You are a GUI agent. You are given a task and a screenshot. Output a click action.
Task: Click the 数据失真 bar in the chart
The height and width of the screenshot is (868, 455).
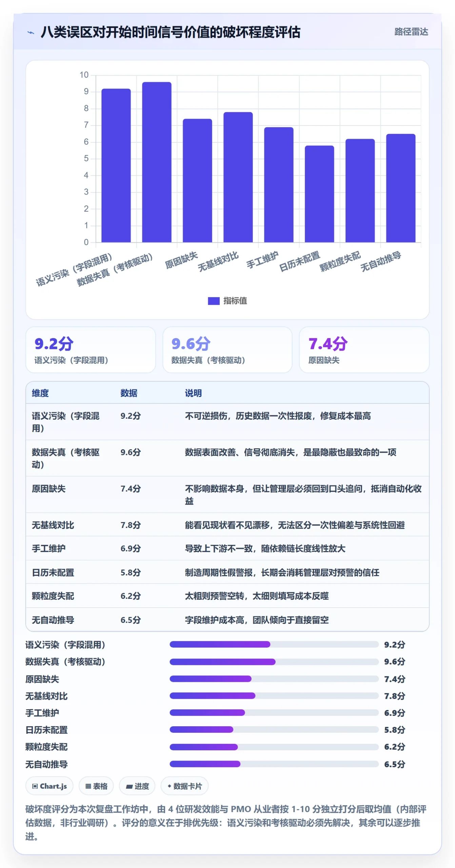(157, 162)
